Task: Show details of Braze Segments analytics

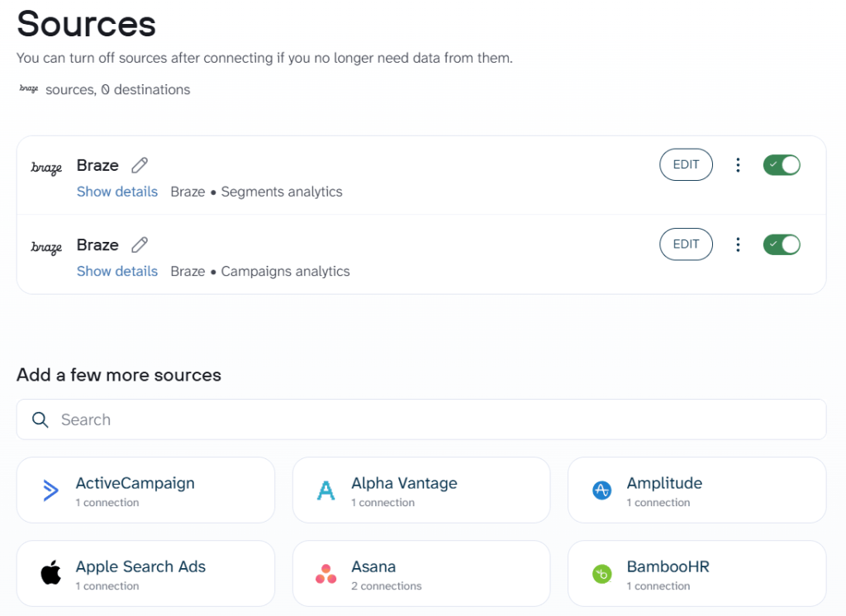Action: (117, 192)
